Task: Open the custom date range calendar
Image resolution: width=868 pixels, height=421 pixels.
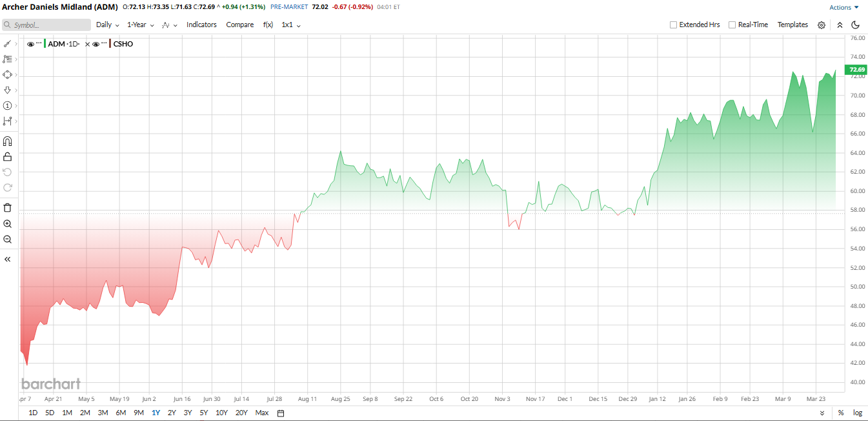Action: coord(281,413)
